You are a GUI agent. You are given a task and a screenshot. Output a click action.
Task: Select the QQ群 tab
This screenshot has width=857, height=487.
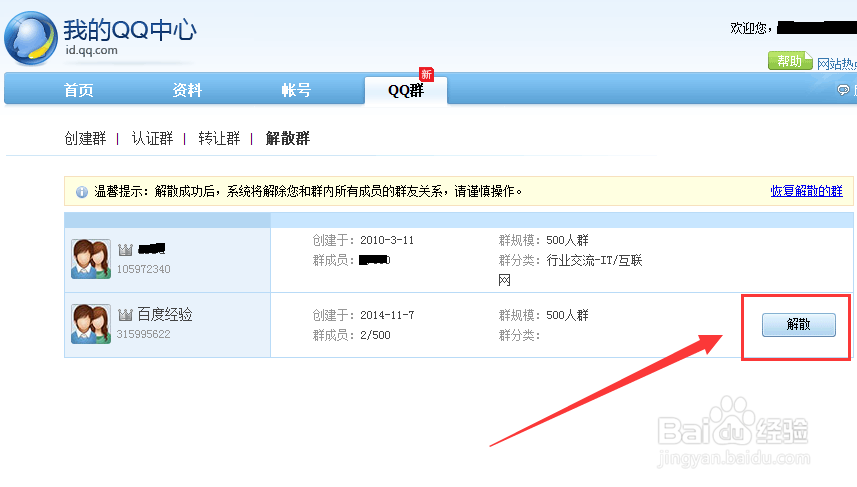point(406,90)
